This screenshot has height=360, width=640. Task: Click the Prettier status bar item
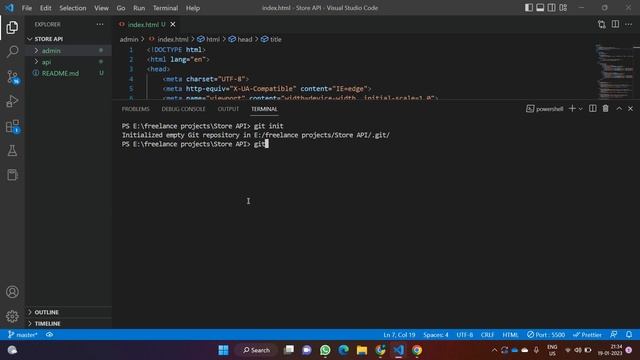click(x=587, y=335)
